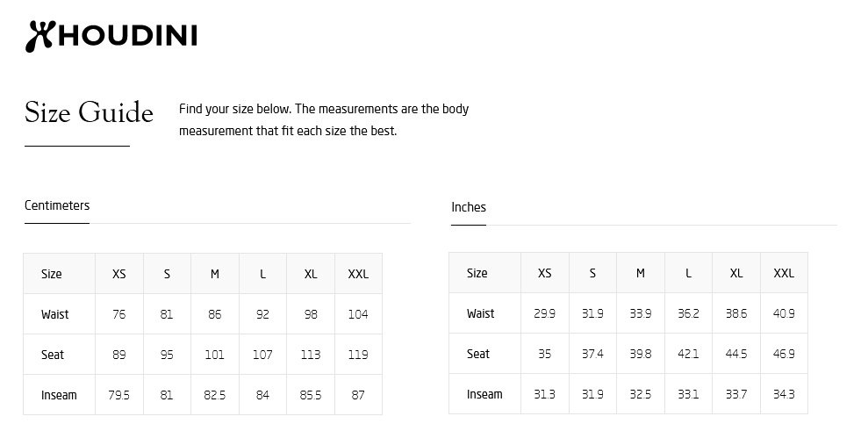Select the 46.9 seat value in inches
Image resolution: width=868 pixels, height=438 pixels.
click(784, 354)
